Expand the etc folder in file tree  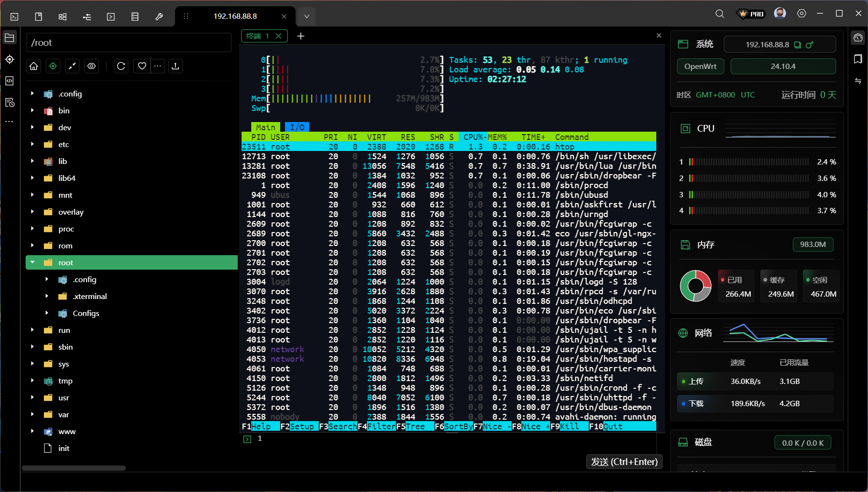pos(32,144)
